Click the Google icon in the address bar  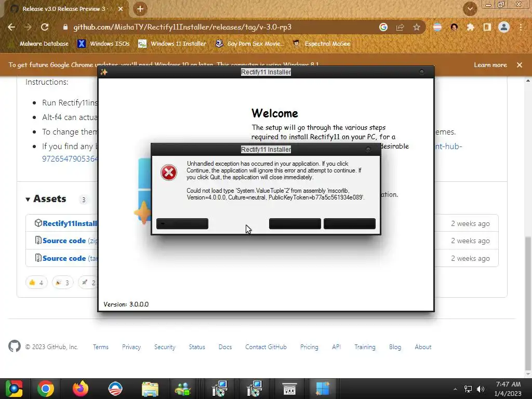[x=383, y=27]
